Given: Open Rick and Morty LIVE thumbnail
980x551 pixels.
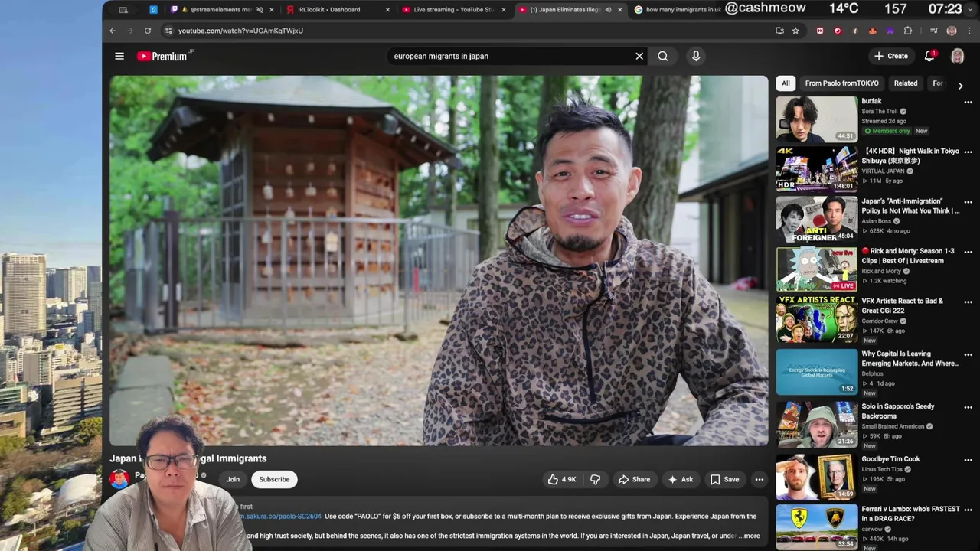Looking at the screenshot, I should [817, 269].
